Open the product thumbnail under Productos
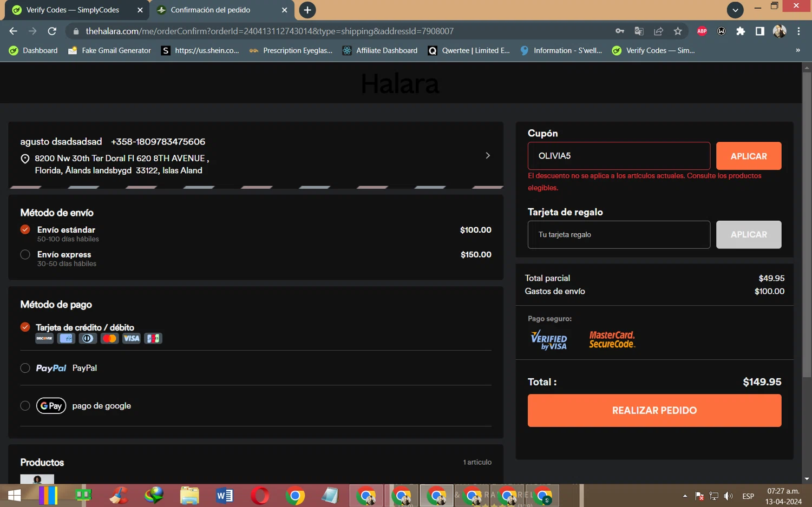812x507 pixels. pyautogui.click(x=37, y=479)
